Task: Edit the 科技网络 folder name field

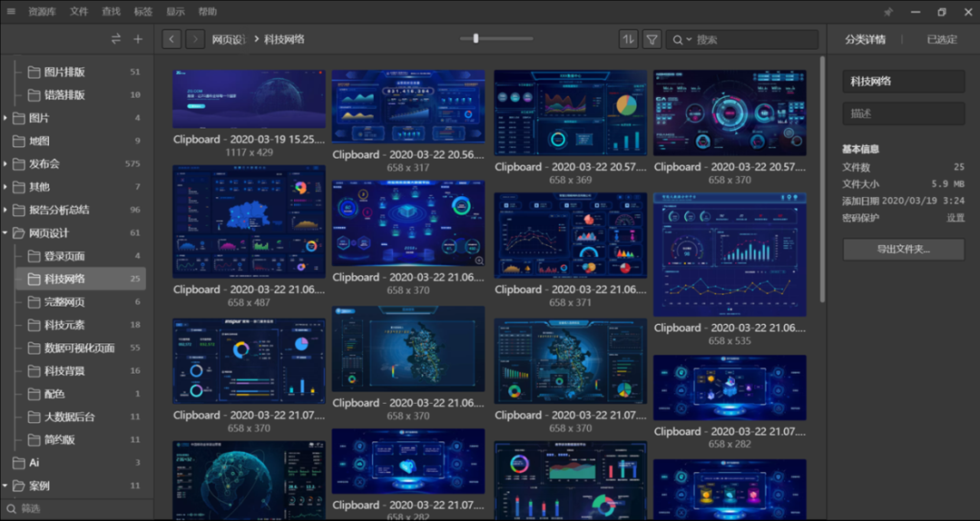Action: pos(904,82)
